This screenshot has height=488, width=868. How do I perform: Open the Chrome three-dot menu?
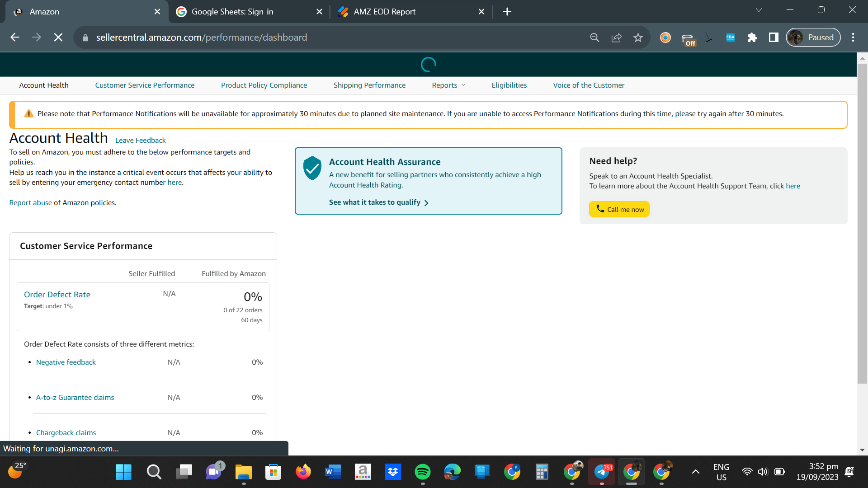[853, 38]
